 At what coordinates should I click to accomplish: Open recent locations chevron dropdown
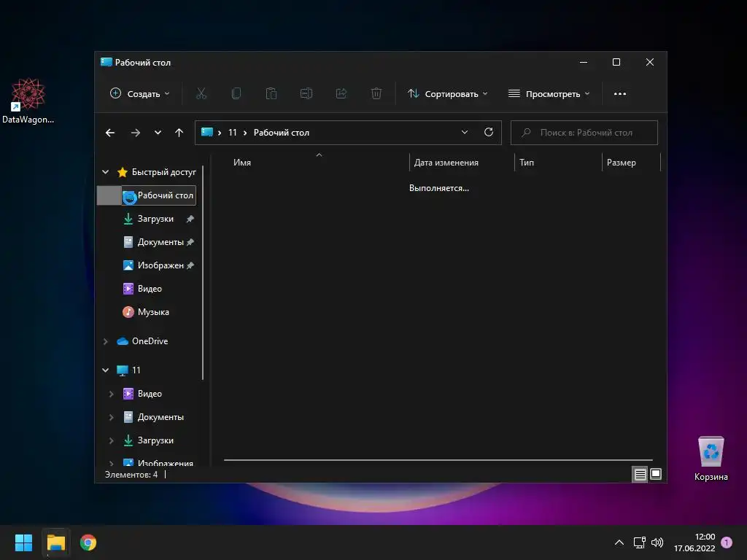158,133
